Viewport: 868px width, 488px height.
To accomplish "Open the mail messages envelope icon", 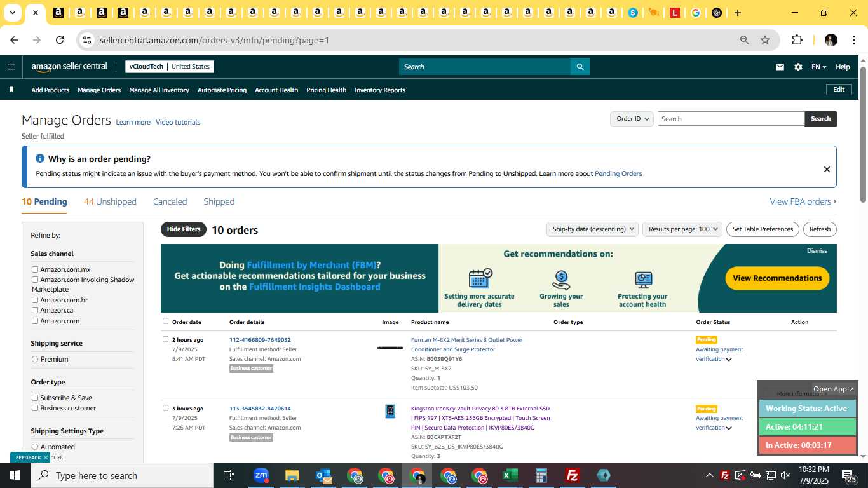I will tap(780, 67).
